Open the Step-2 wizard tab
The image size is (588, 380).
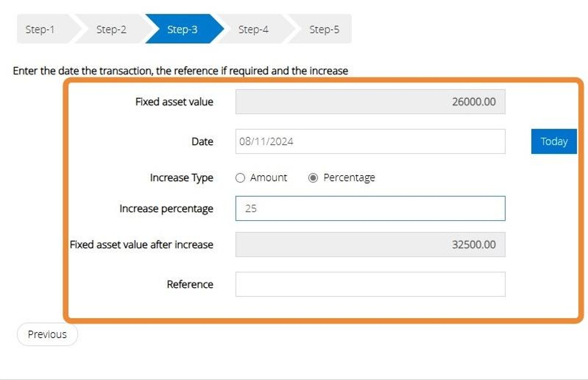pyautogui.click(x=111, y=29)
